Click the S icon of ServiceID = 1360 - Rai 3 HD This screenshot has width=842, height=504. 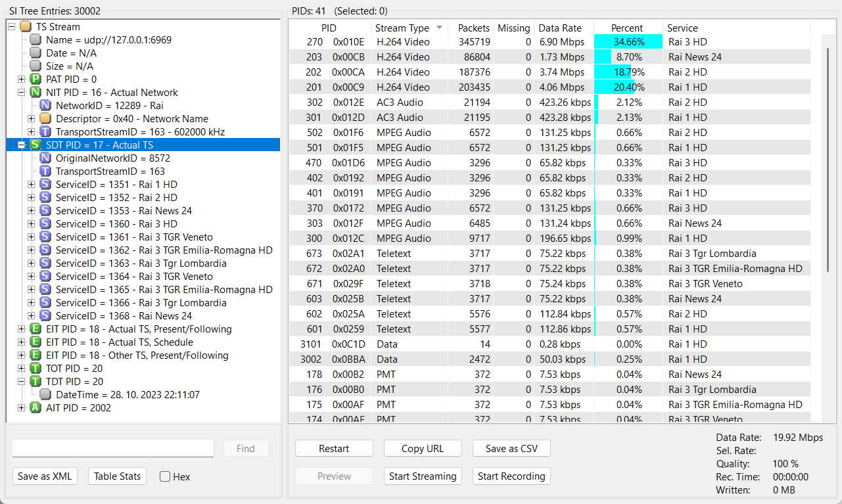45,224
